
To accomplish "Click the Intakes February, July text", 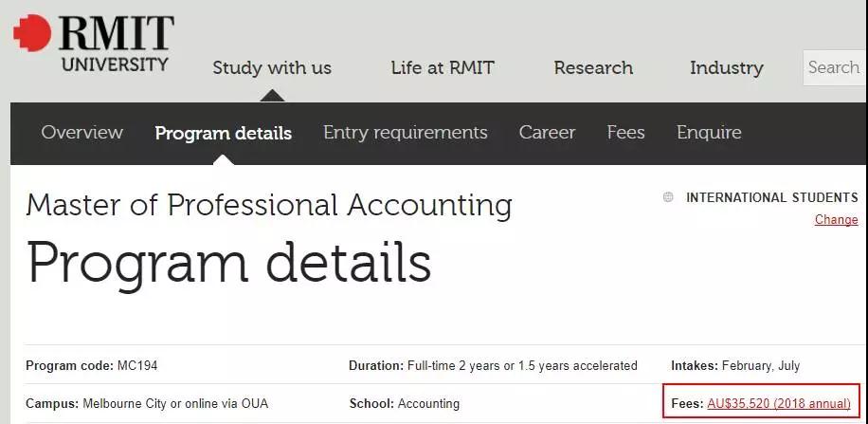I will [734, 365].
